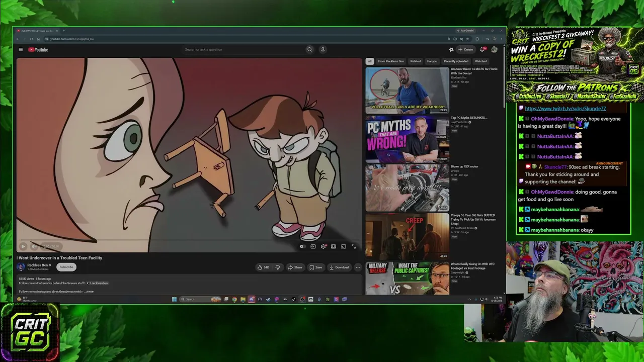Start voice search with the microphone icon

[323, 49]
